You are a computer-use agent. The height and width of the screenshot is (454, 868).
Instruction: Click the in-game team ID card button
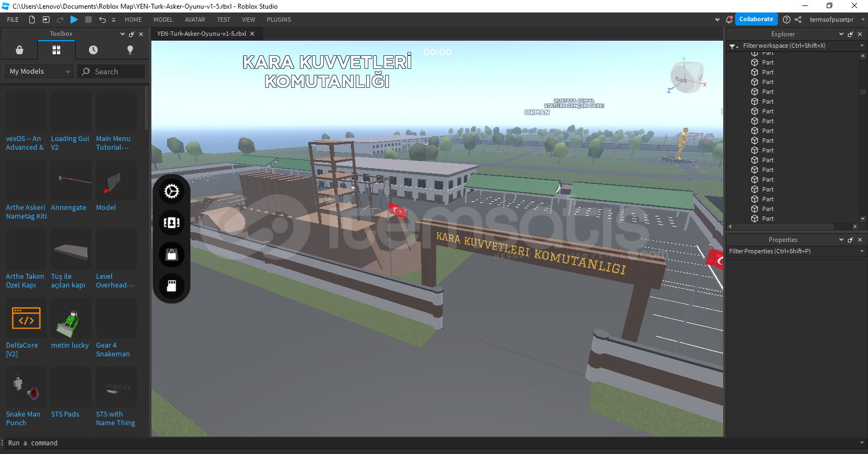point(172,223)
